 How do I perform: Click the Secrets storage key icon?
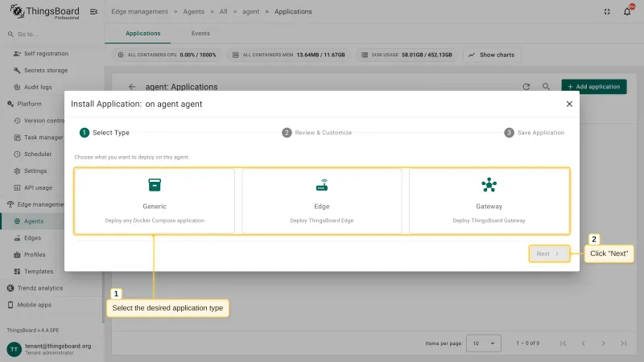(17, 70)
